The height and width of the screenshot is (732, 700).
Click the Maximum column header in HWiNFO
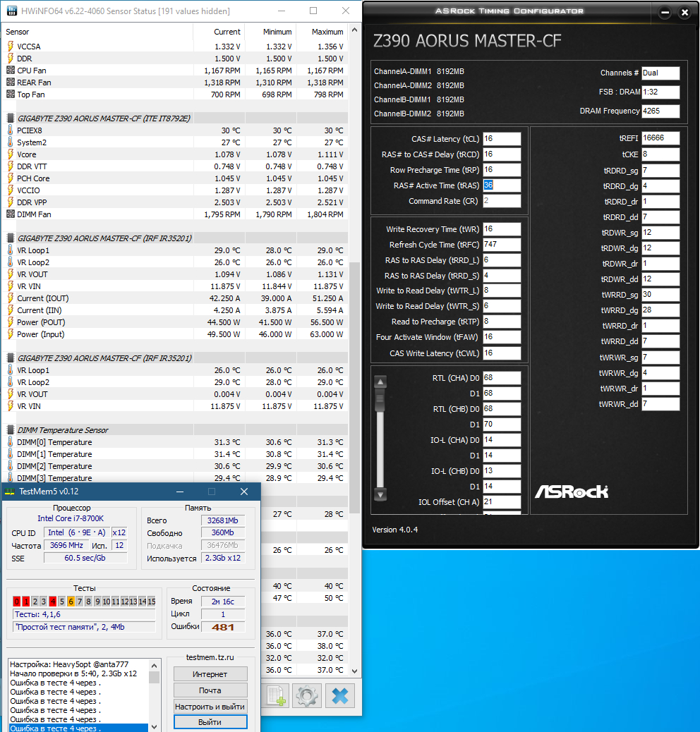tap(322, 32)
